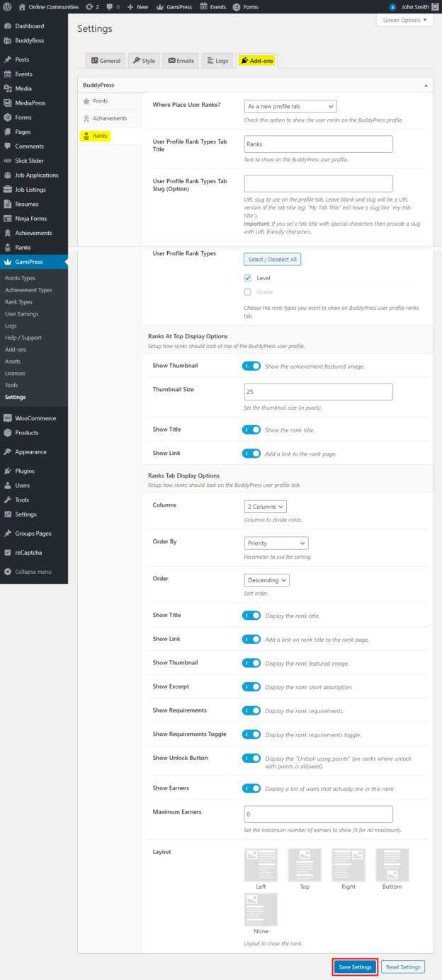Image resolution: width=442 pixels, height=980 pixels.
Task: Open WooCommerce via its sidebar icon
Action: pyautogui.click(x=8, y=417)
